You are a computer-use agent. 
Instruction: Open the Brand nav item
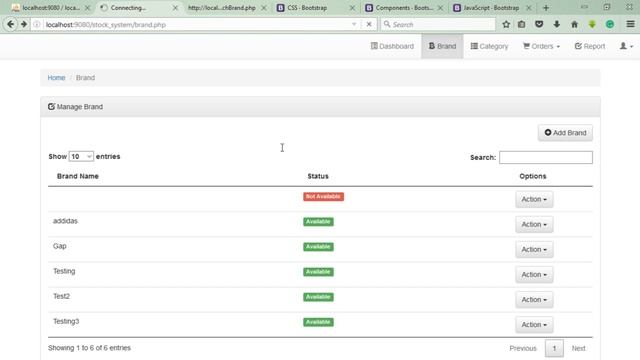coord(442,46)
